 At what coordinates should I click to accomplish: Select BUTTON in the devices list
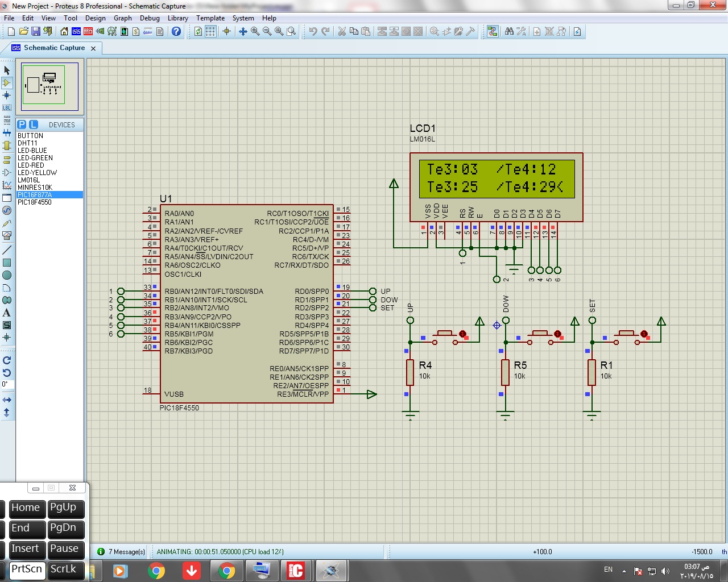(x=49, y=136)
